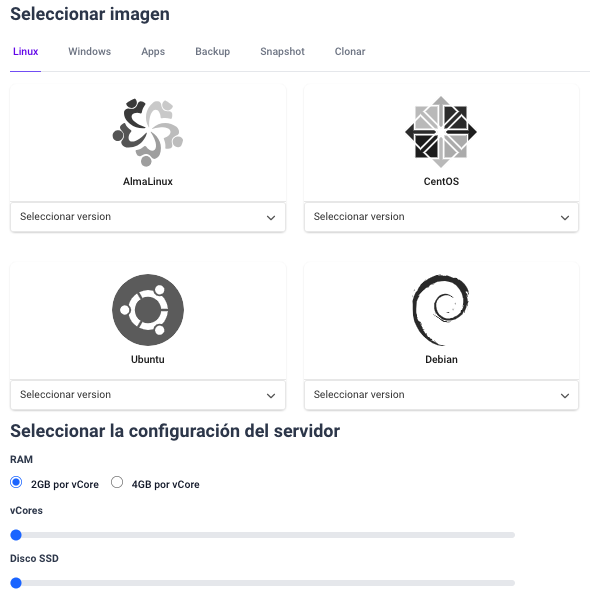
Task: Select the 2GB por vCore radio button
Action: click(x=16, y=482)
